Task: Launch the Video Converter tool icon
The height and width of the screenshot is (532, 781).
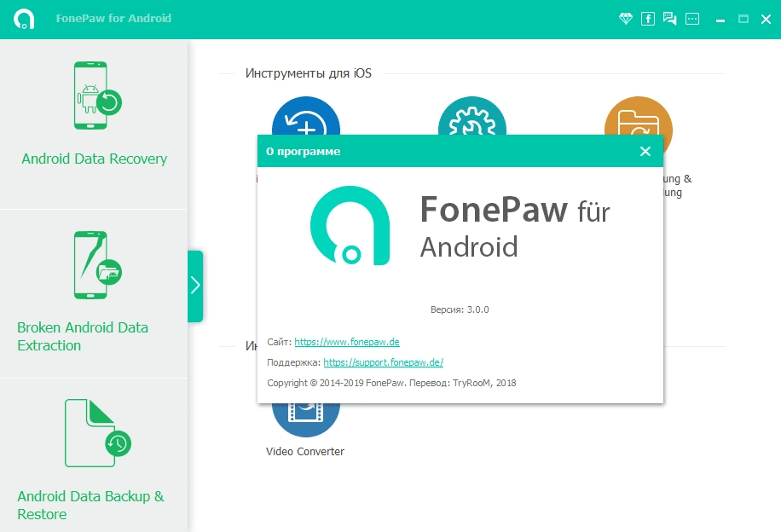Action: (x=306, y=419)
